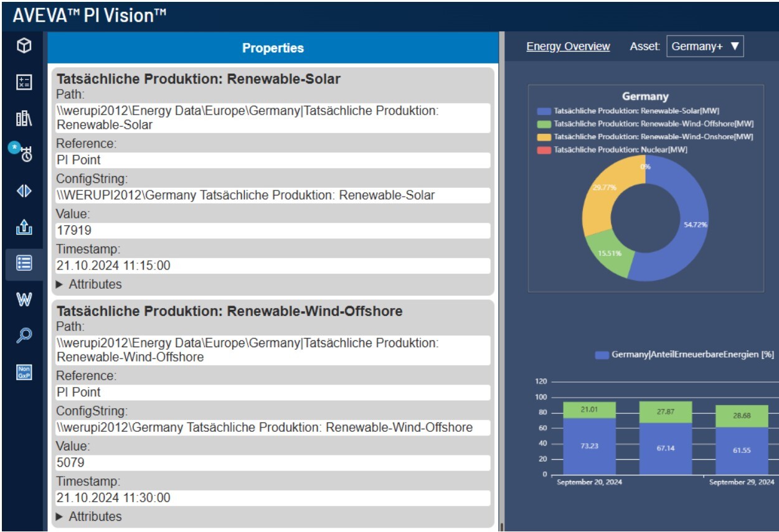Click the left-right arrows sidebar icon

pos(24,191)
